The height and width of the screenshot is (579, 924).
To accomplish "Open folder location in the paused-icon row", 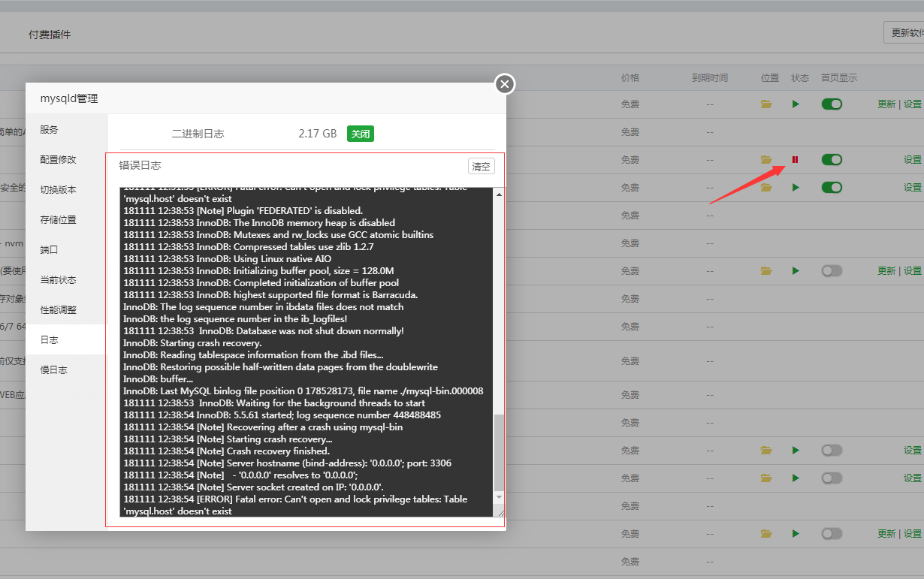I will [x=766, y=159].
